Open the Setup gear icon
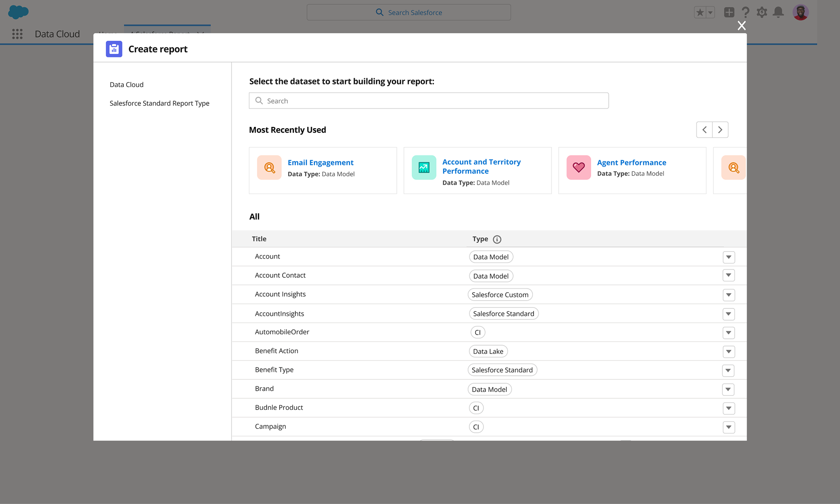 pos(762,12)
